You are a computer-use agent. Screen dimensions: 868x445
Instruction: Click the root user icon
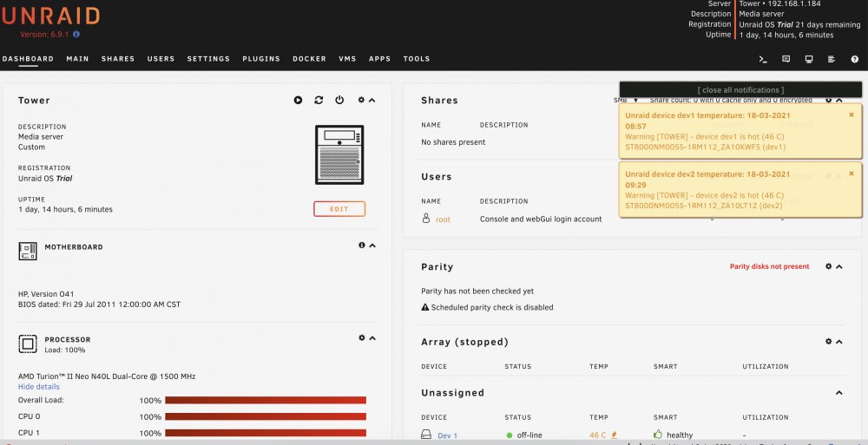coord(425,219)
